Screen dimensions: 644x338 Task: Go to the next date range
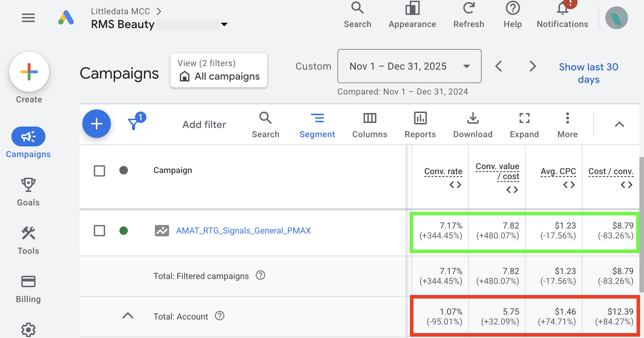click(532, 66)
